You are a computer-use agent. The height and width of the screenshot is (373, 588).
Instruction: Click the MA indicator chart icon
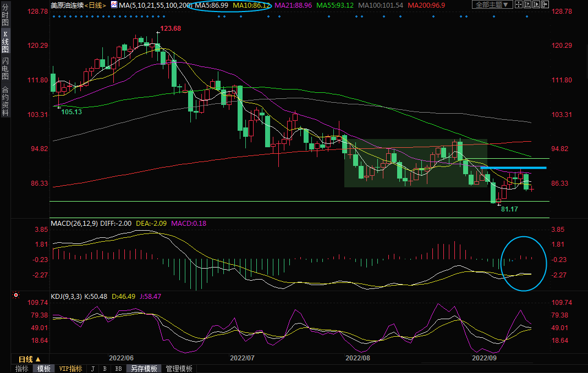coord(114,5)
